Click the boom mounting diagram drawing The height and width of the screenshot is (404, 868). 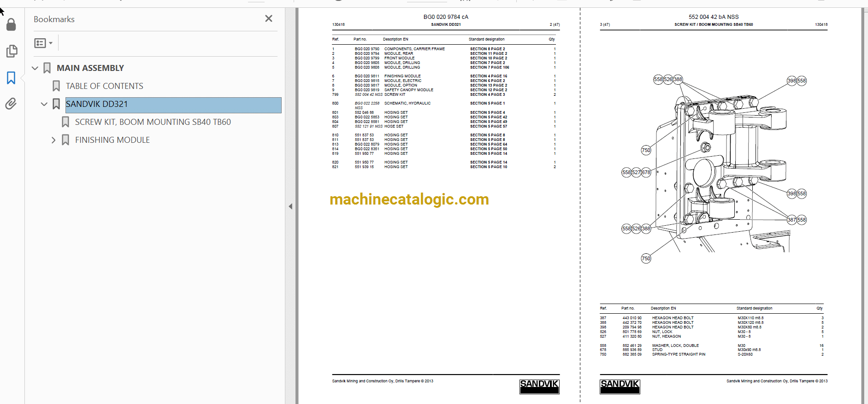[714, 169]
